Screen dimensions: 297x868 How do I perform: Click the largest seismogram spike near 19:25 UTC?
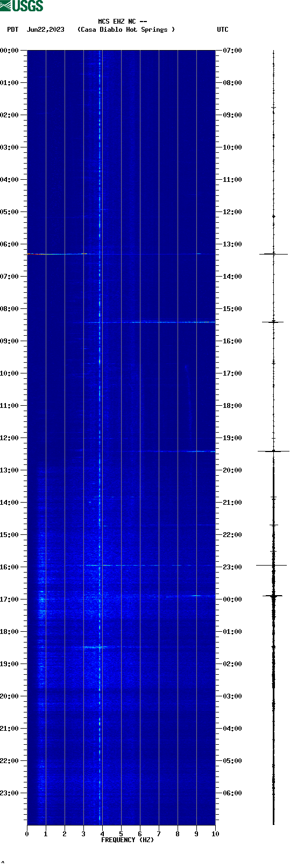[x=273, y=451]
